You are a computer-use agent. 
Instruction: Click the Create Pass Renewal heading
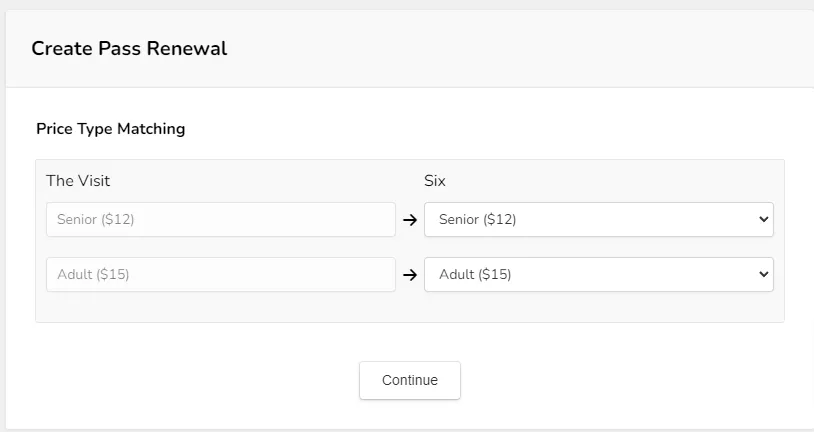tap(129, 48)
